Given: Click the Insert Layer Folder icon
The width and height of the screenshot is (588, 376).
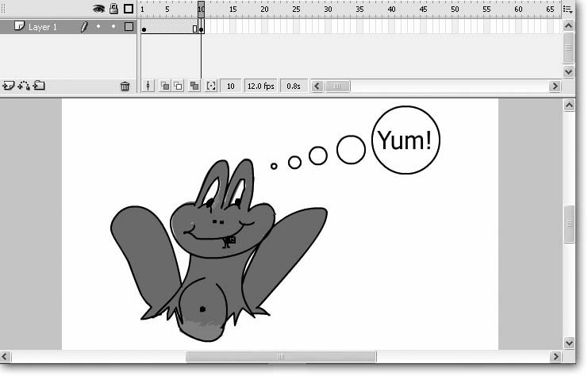Looking at the screenshot, I should pos(39,86).
